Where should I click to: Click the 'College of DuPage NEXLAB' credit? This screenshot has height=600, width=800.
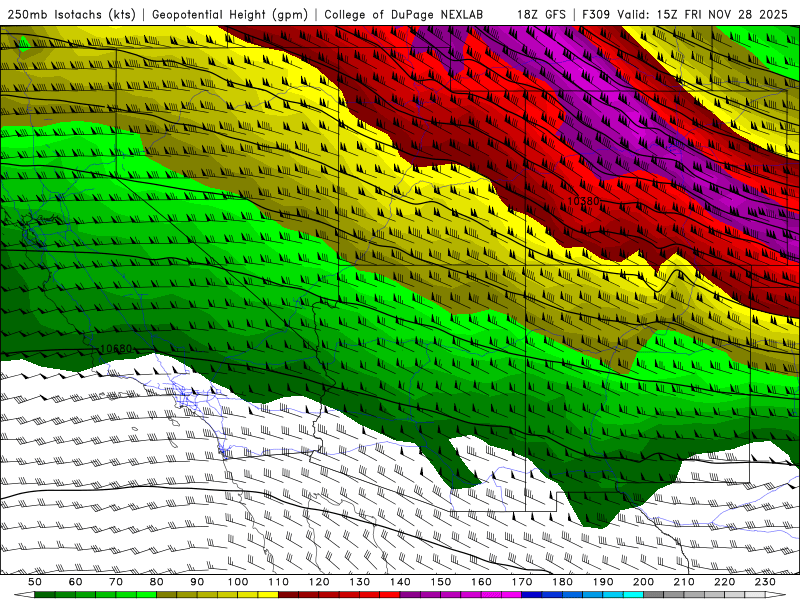[403, 14]
